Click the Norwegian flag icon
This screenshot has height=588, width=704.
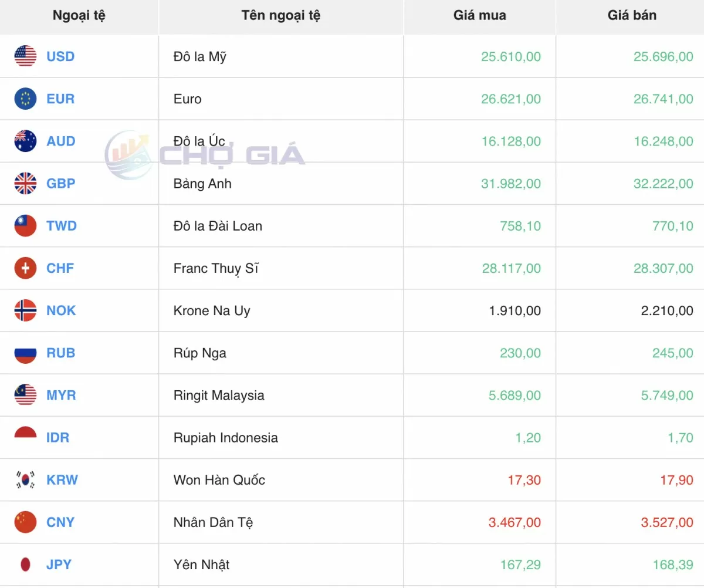pos(25,310)
